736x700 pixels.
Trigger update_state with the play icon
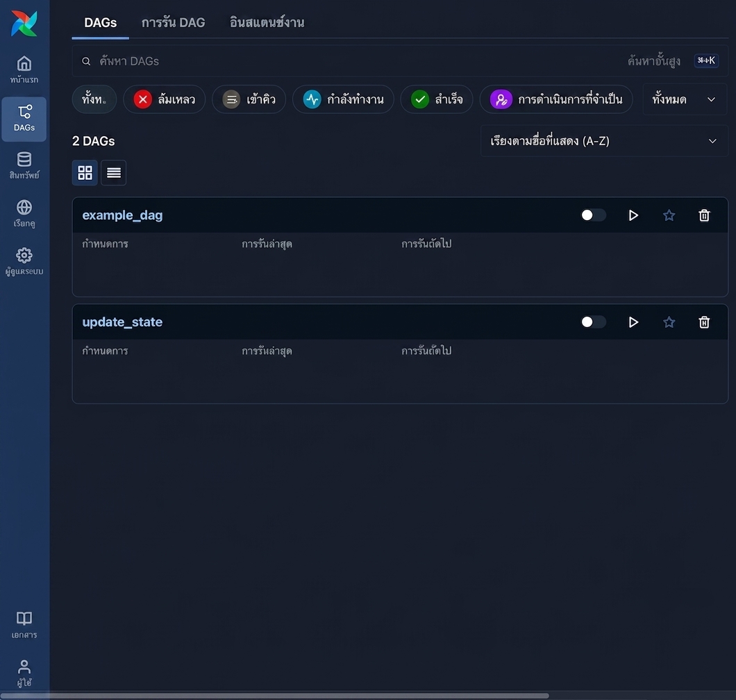coord(633,322)
